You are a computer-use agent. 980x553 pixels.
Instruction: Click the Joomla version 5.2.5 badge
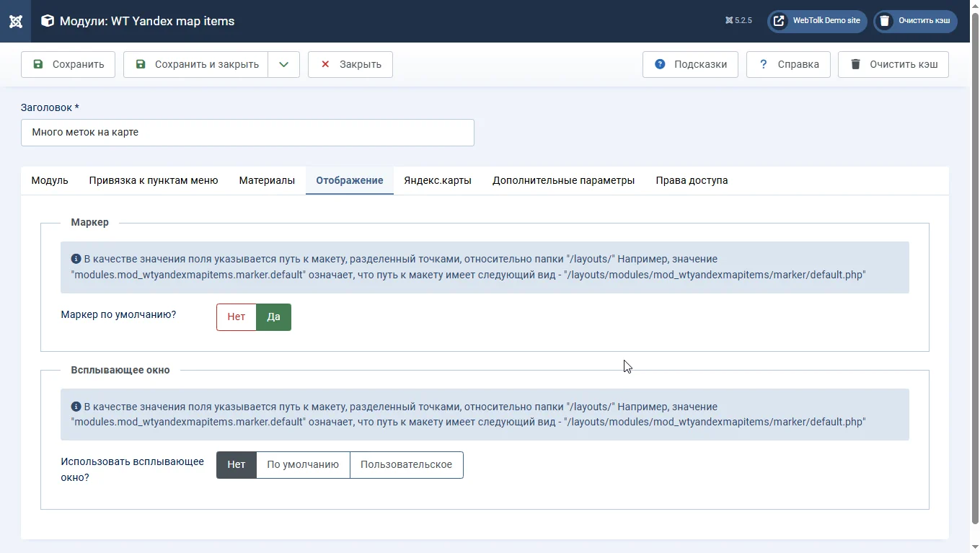(x=738, y=21)
